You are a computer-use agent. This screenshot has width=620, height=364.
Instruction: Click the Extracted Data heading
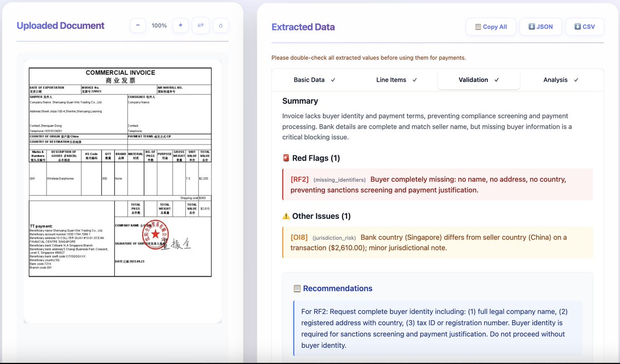coord(303,27)
